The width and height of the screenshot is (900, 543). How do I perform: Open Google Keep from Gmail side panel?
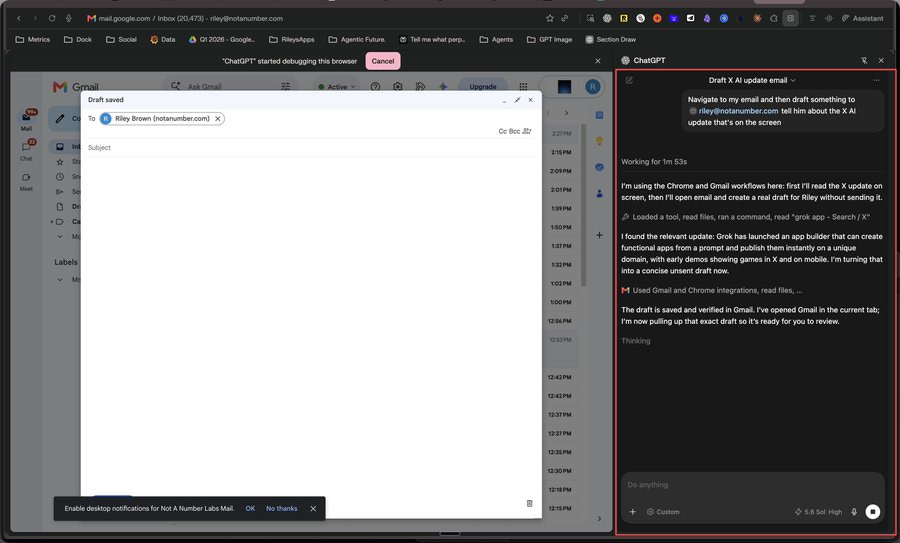coord(599,141)
